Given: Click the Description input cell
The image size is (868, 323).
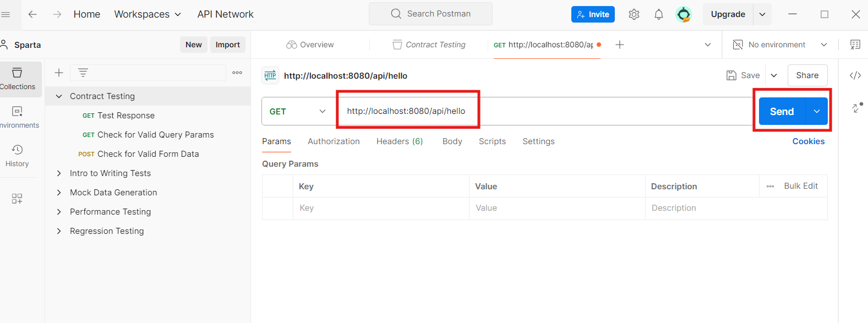Looking at the screenshot, I should click(736, 208).
